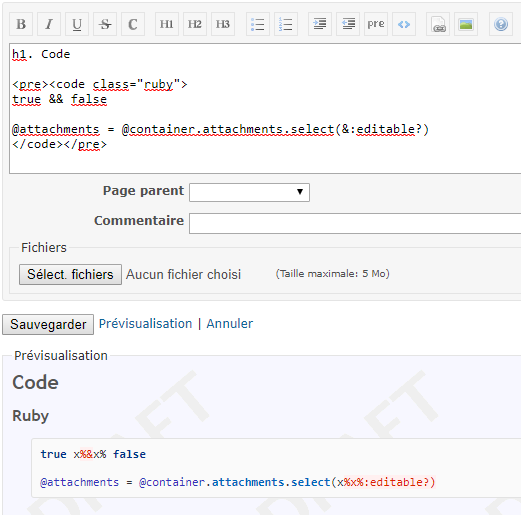The height and width of the screenshot is (515, 521).
Task: Insert an H3 heading
Action: tap(223, 24)
